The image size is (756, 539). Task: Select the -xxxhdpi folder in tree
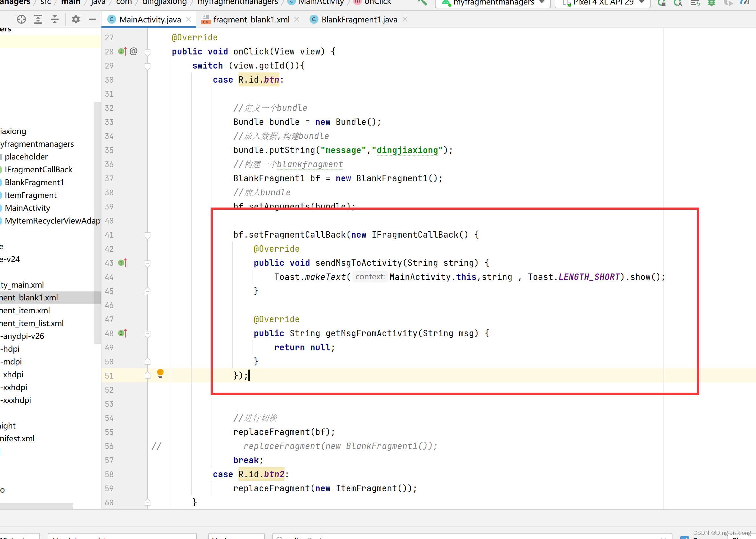click(16, 400)
